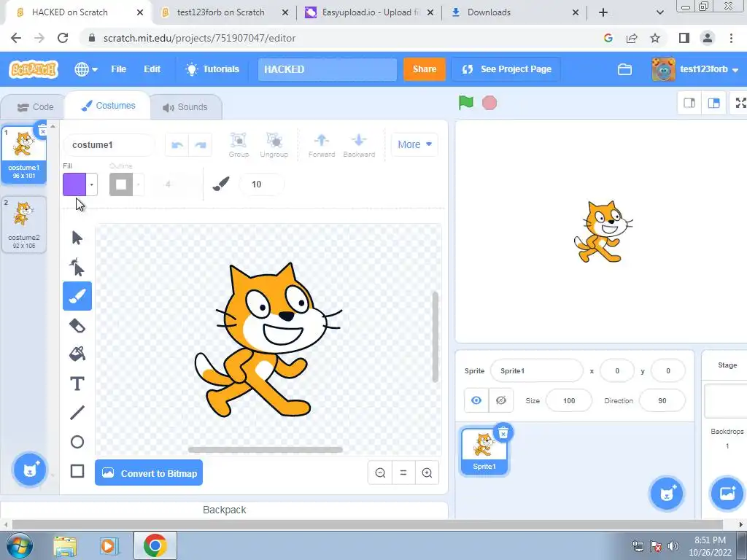Click the Choose a Backdrop button
Screen dimensions: 747x560
pos(727,494)
